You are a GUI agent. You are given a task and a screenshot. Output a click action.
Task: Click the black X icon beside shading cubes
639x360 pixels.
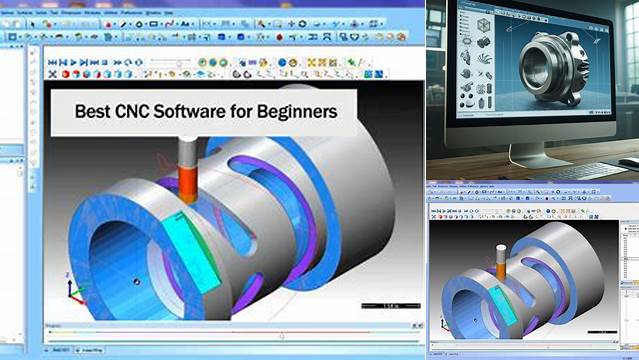52,74
